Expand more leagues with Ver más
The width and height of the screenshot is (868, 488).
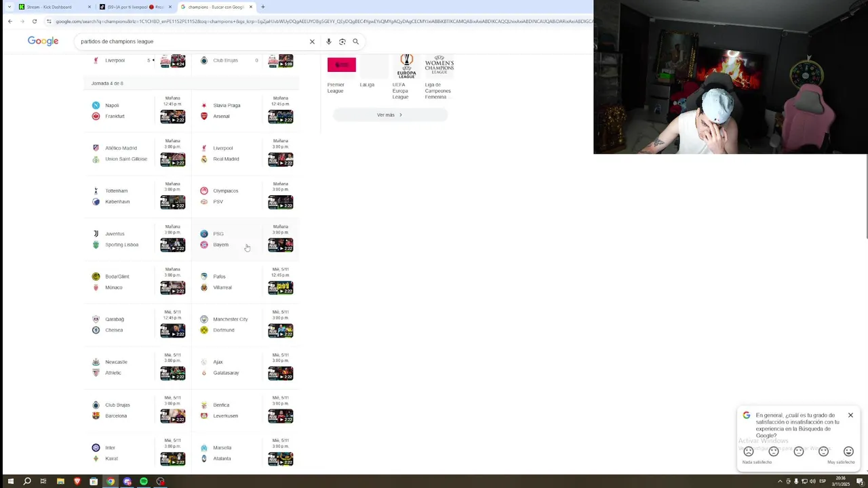[x=390, y=115]
